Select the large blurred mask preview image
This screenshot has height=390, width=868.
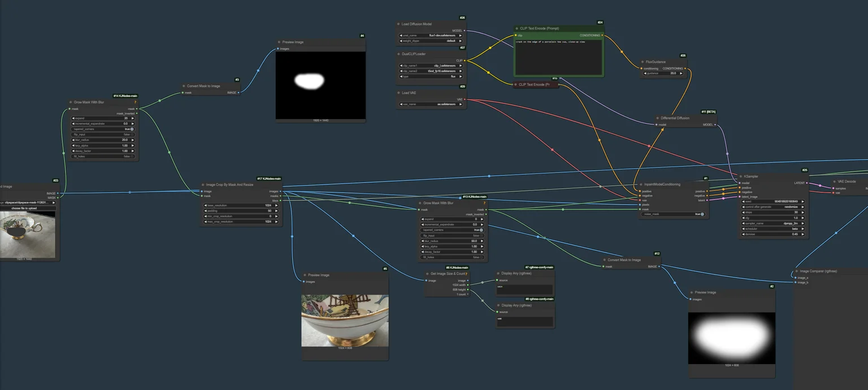tap(732, 338)
